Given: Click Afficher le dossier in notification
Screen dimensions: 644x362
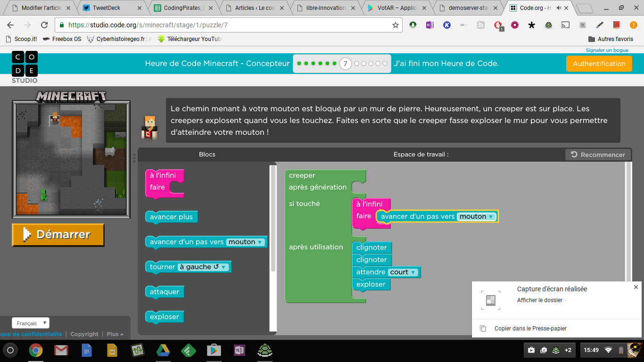Looking at the screenshot, I should [540, 300].
